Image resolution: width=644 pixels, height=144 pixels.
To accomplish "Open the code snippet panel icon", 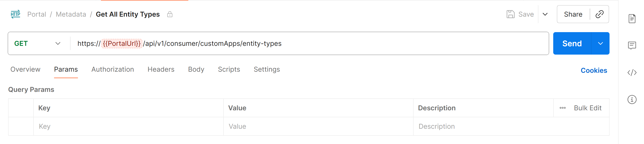I will click(x=633, y=73).
